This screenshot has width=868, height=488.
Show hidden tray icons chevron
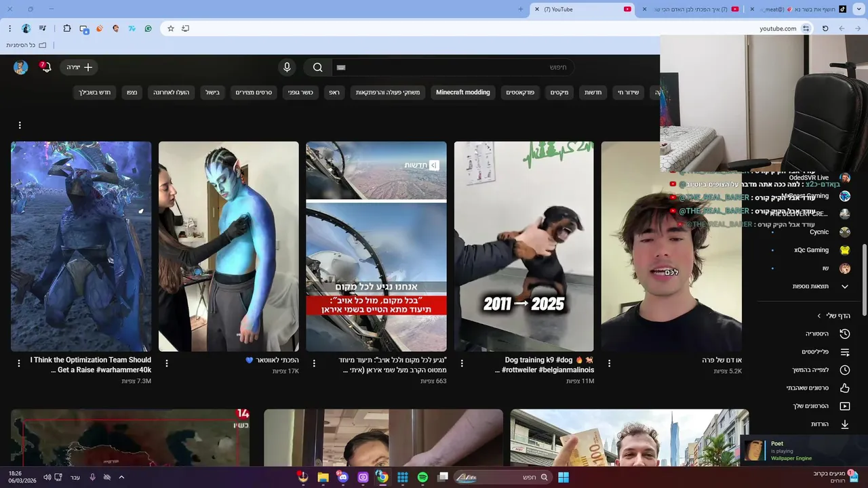pos(121,477)
